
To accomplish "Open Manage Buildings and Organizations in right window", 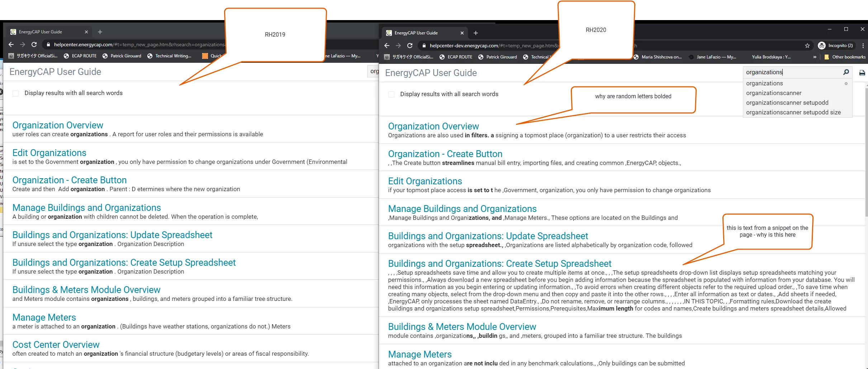I will click(x=463, y=209).
